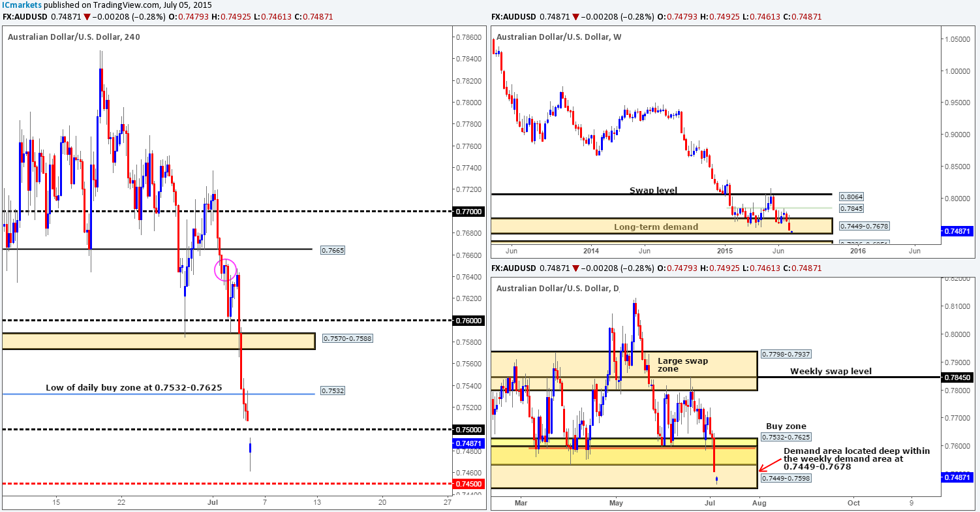Click the '22' date on the 240 chart axis
Viewport: 980px width, 512px height.
click(x=121, y=502)
